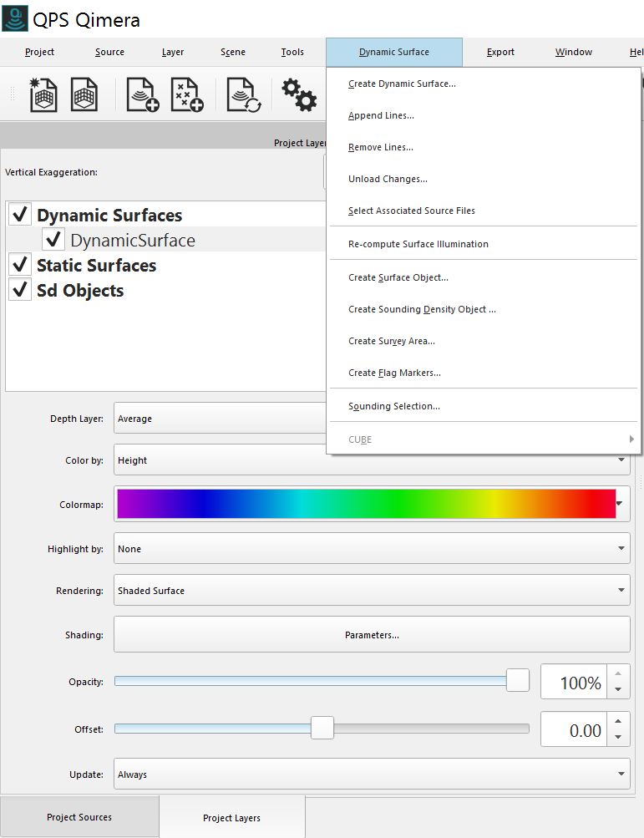Click the Opacity slider handle
Screen dimensions: 644x838
(518, 681)
